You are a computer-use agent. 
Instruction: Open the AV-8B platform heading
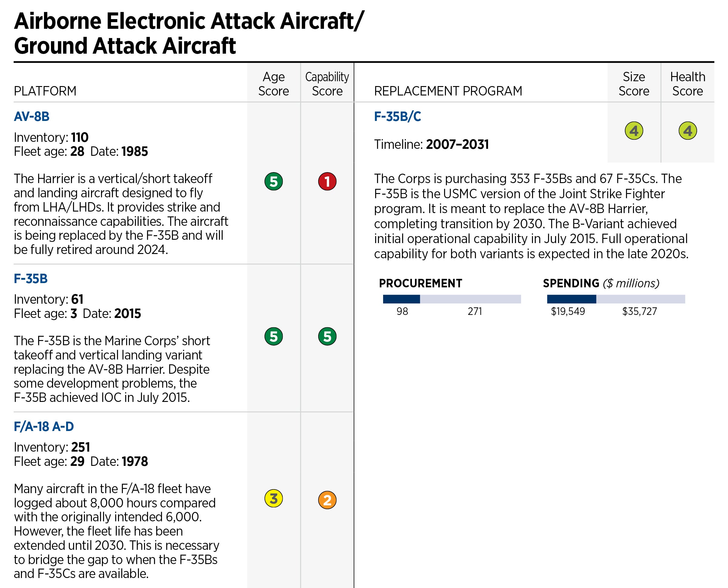click(32, 116)
